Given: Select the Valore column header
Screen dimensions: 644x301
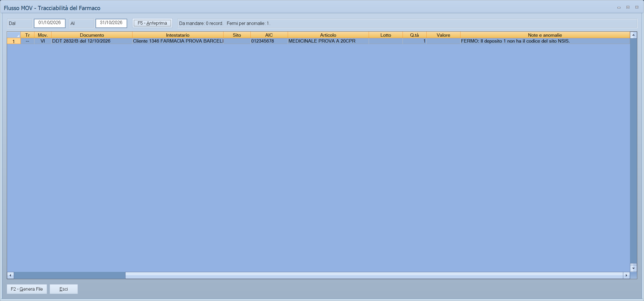Looking at the screenshot, I should pyautogui.click(x=443, y=35).
